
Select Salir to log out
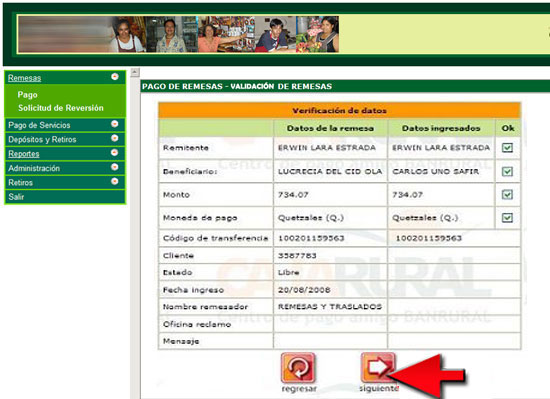point(16,197)
